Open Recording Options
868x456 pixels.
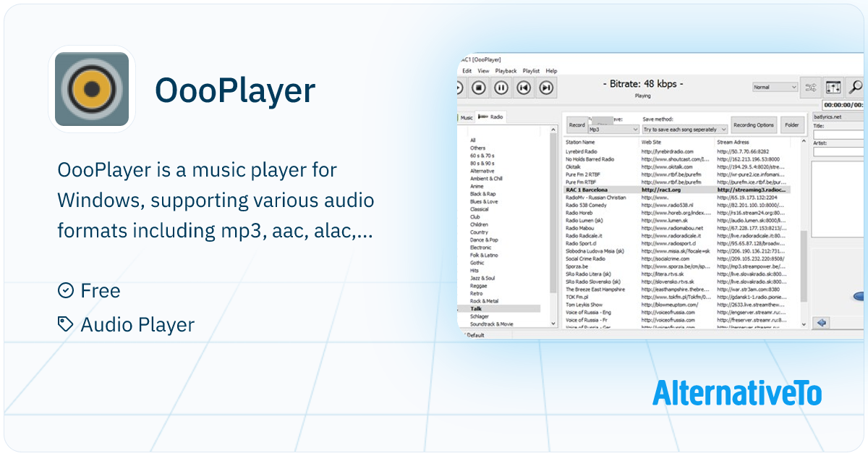click(754, 124)
